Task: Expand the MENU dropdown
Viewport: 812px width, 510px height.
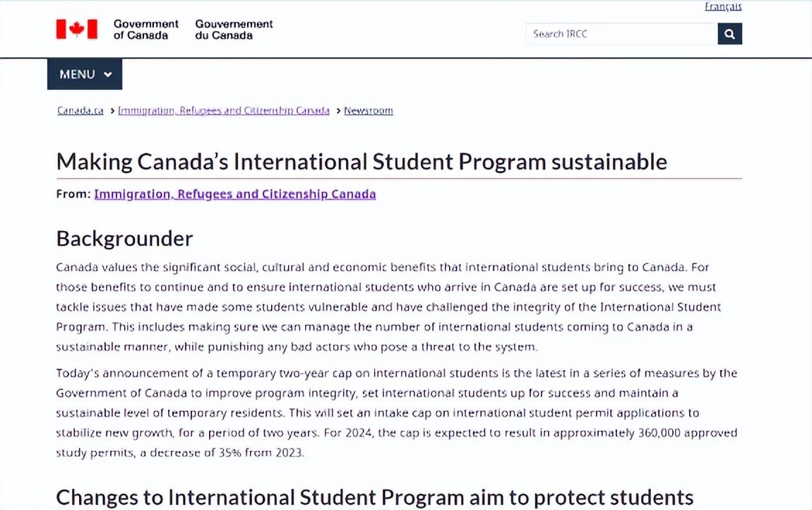Action: [85, 74]
